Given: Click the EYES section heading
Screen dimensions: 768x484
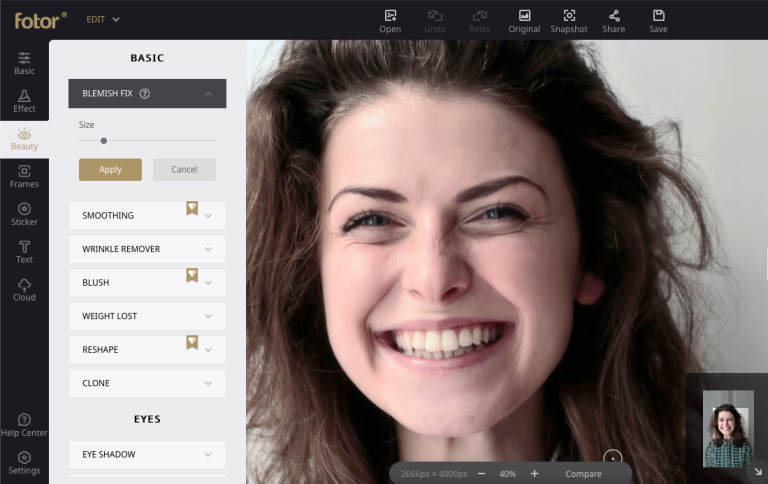Looking at the screenshot, I should (x=147, y=419).
